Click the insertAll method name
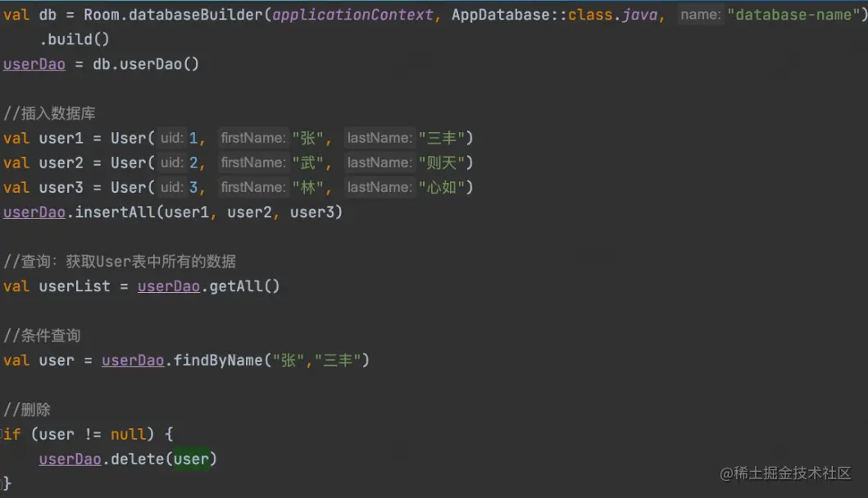The width and height of the screenshot is (868, 498). pos(115,212)
